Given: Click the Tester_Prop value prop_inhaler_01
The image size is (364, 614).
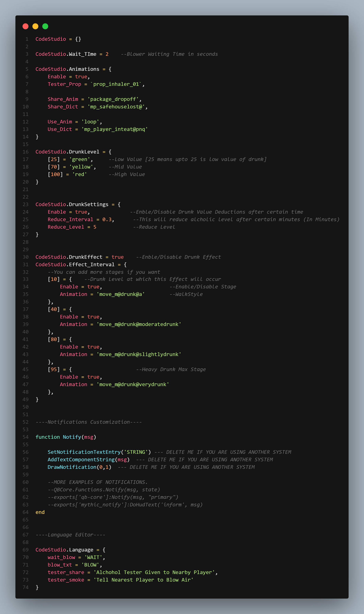Looking at the screenshot, I should click(x=116, y=84).
